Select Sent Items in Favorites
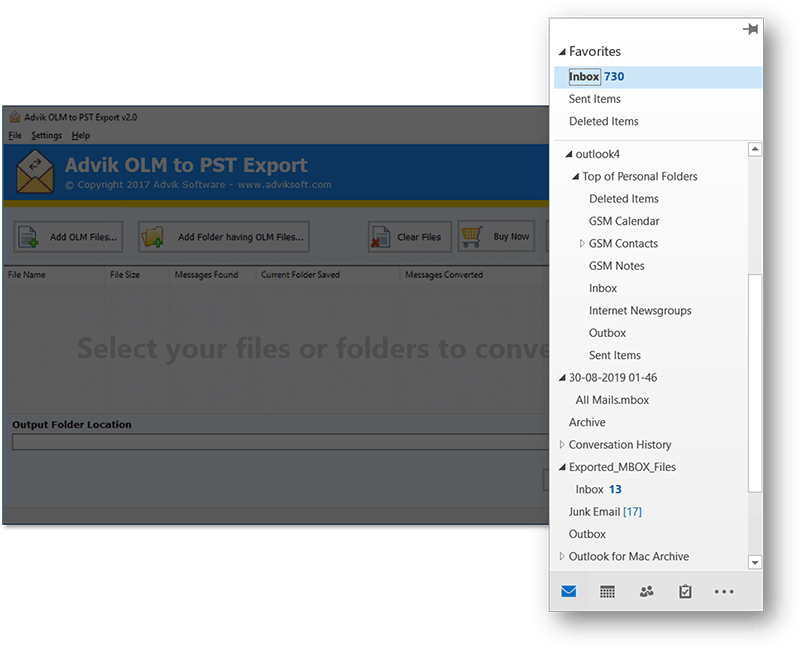 click(x=595, y=99)
